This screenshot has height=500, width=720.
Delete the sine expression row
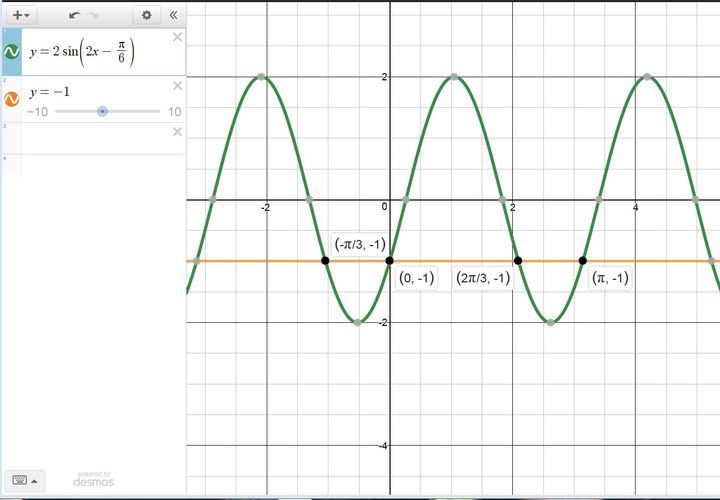pyautogui.click(x=177, y=37)
